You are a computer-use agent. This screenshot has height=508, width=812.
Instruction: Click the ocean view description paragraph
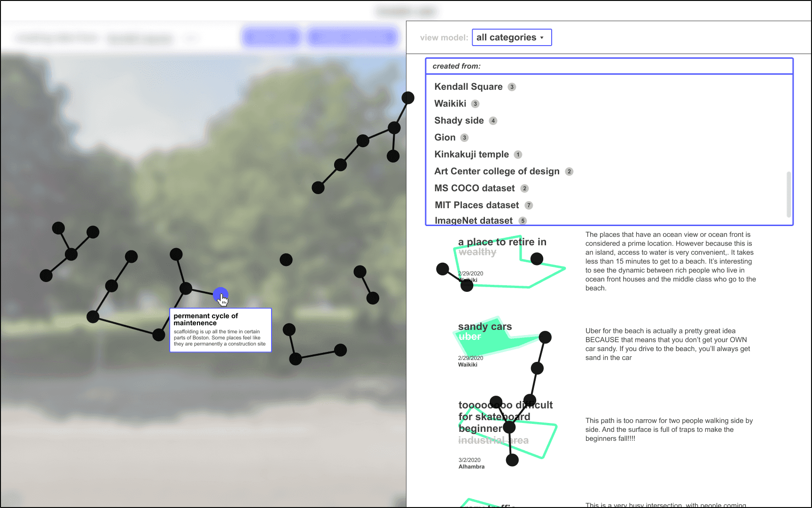point(671,261)
